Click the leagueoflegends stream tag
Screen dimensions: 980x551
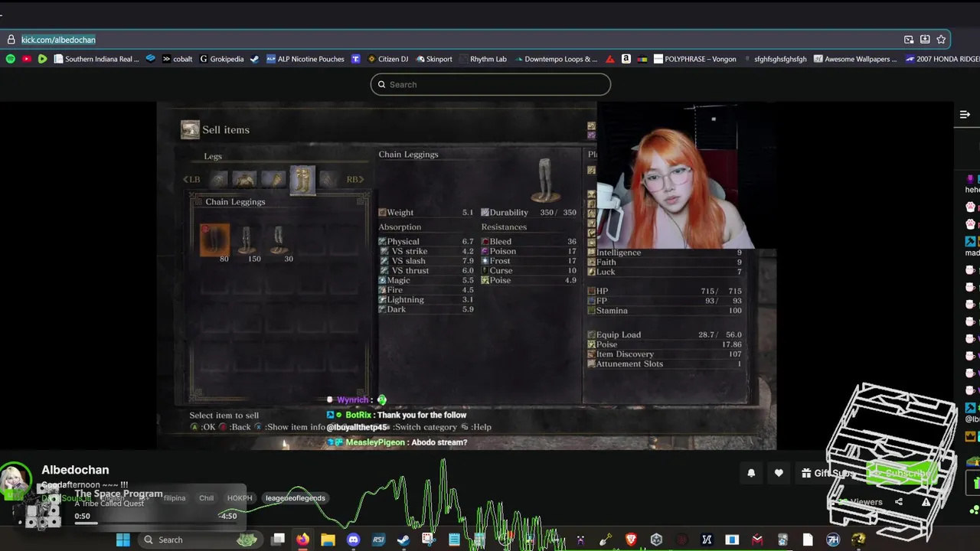tap(296, 498)
